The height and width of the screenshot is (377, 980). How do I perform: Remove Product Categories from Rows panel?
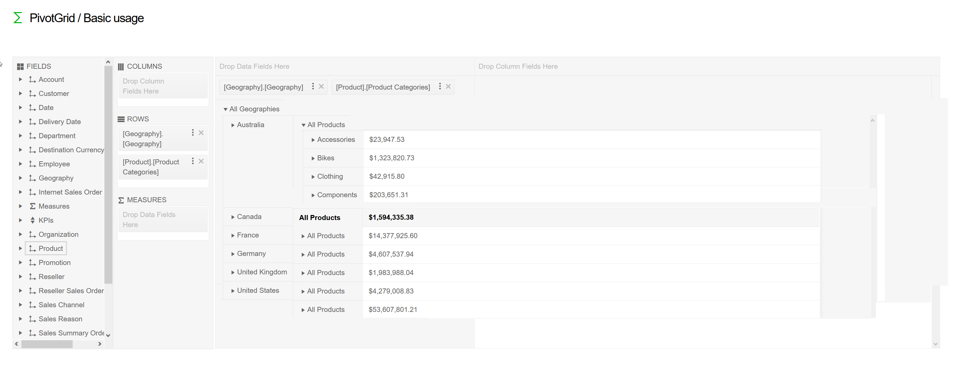click(x=201, y=161)
